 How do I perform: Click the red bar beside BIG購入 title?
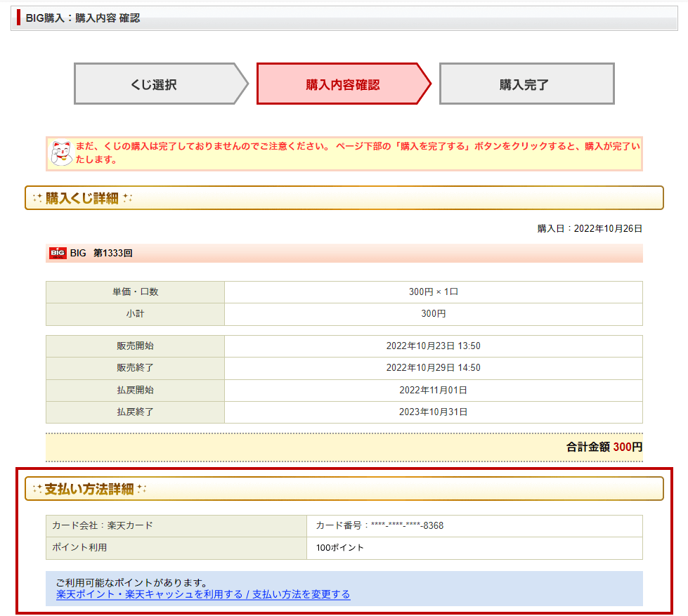pyautogui.click(x=18, y=18)
